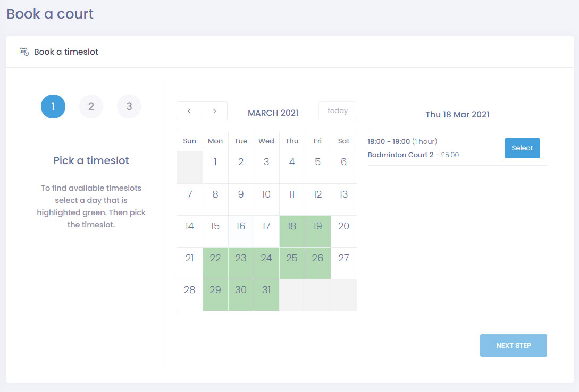Click step 1 circle indicator
Viewport: 579px width, 392px height.
pyautogui.click(x=53, y=107)
